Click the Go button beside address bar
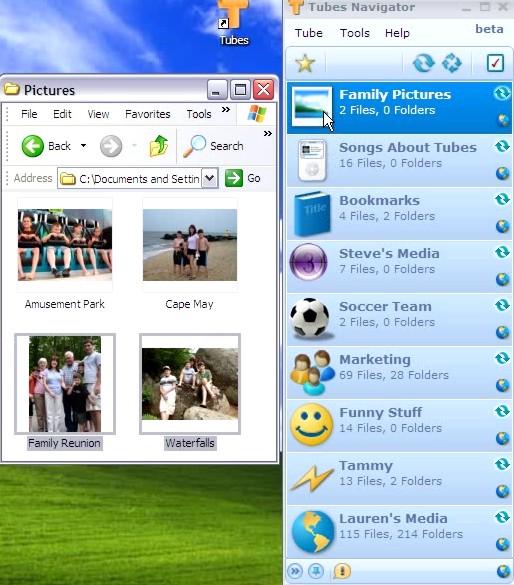The image size is (514, 585). [243, 178]
